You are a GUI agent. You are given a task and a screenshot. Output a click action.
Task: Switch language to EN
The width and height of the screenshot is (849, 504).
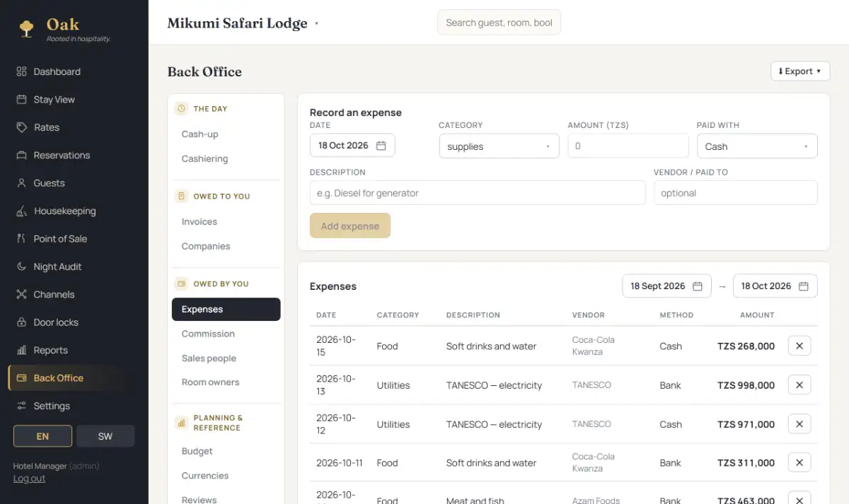[42, 436]
